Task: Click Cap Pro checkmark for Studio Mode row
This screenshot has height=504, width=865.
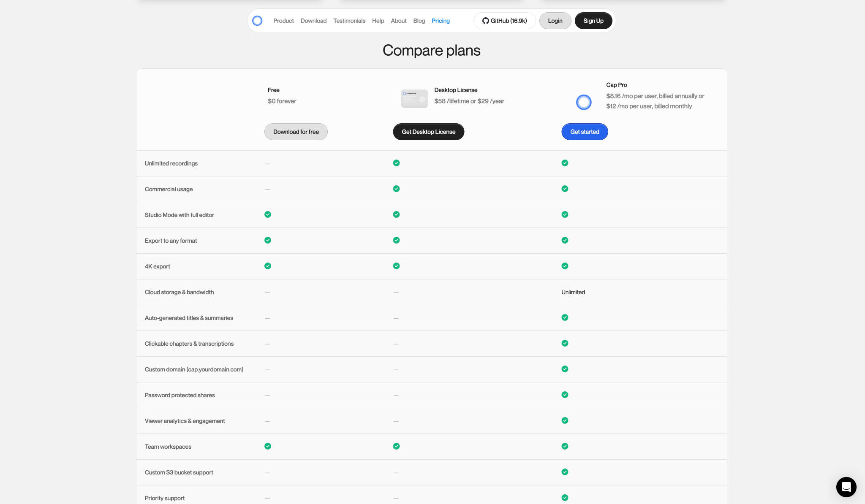Action: click(565, 214)
